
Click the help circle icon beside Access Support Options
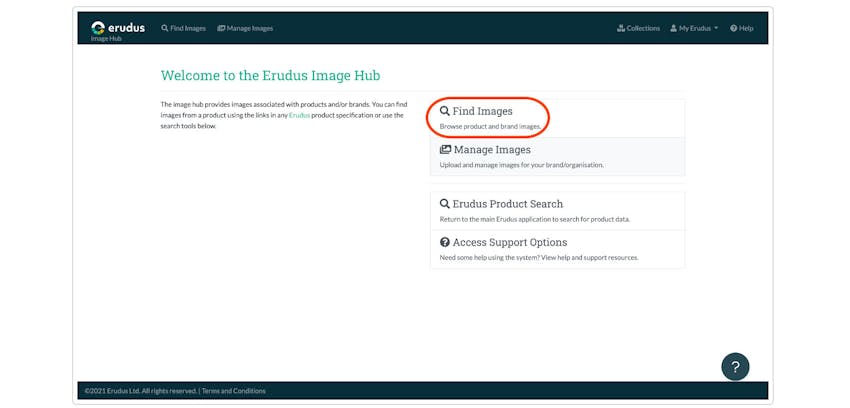tap(445, 242)
